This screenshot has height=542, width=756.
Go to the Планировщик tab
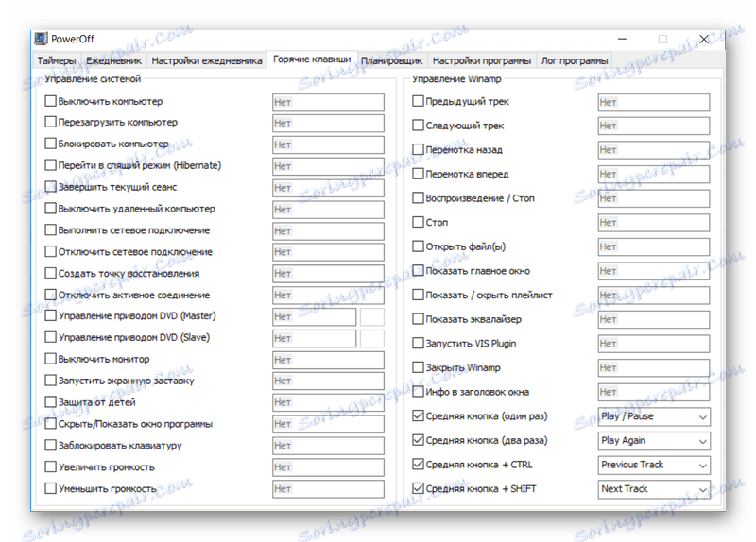pyautogui.click(x=391, y=60)
